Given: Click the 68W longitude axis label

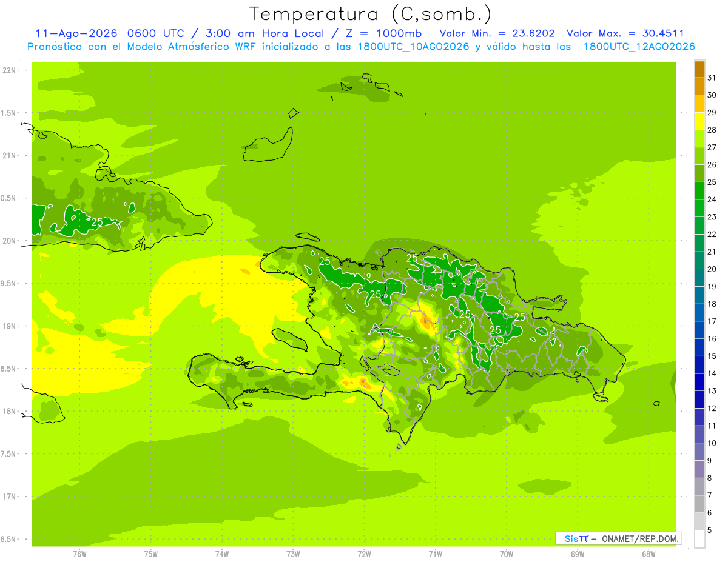Looking at the screenshot, I should tap(648, 554).
